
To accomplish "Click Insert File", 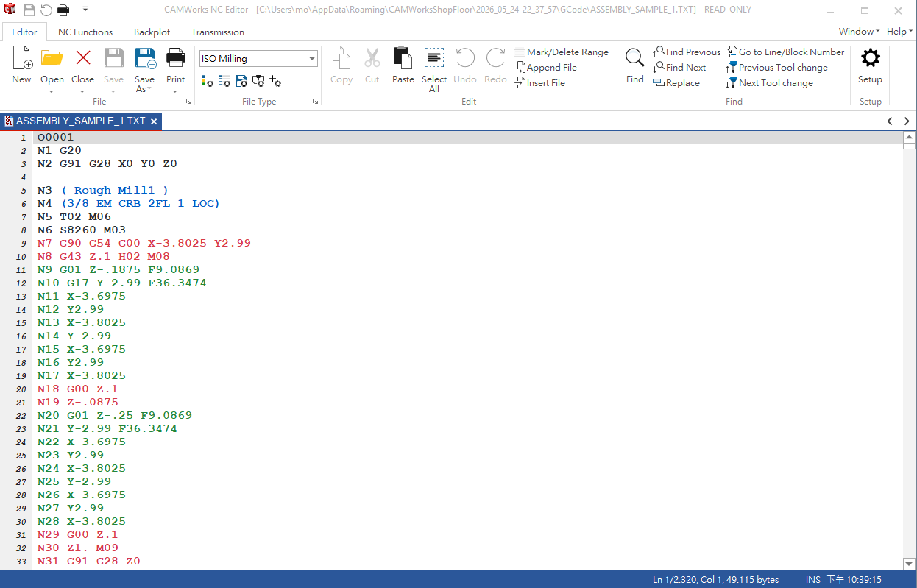I will pos(539,83).
